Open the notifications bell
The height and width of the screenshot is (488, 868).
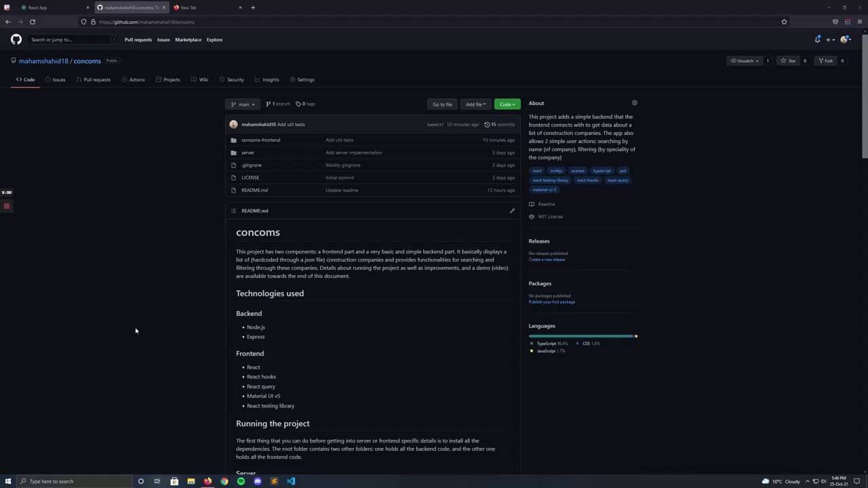(x=817, y=39)
